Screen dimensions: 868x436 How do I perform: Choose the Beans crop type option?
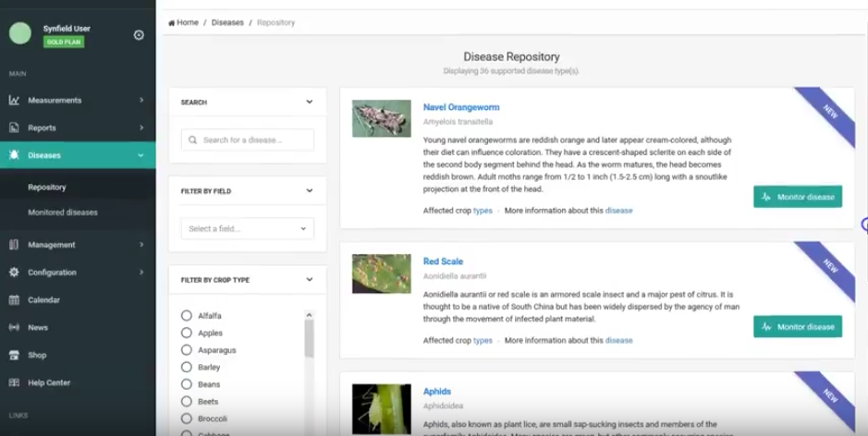click(x=187, y=384)
